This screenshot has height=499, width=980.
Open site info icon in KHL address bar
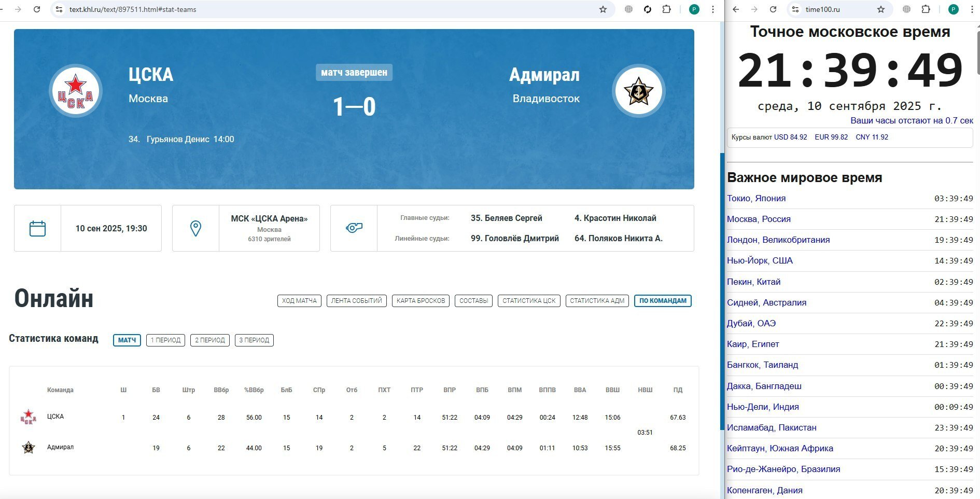pos(59,9)
